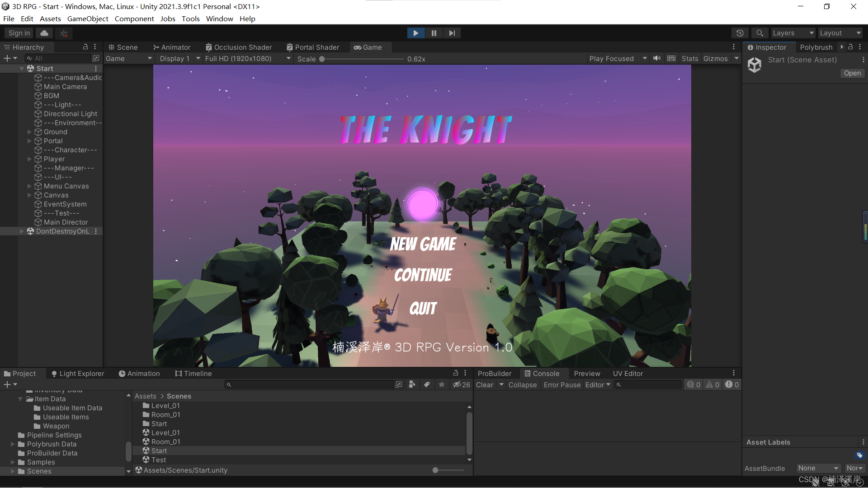Open the Layout dropdown
This screenshot has height=488, width=868.
(x=840, y=33)
